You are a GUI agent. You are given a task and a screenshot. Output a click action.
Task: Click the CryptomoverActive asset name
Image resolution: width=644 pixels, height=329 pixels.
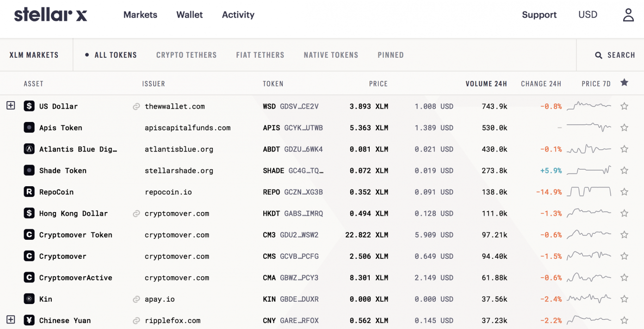[75, 278]
